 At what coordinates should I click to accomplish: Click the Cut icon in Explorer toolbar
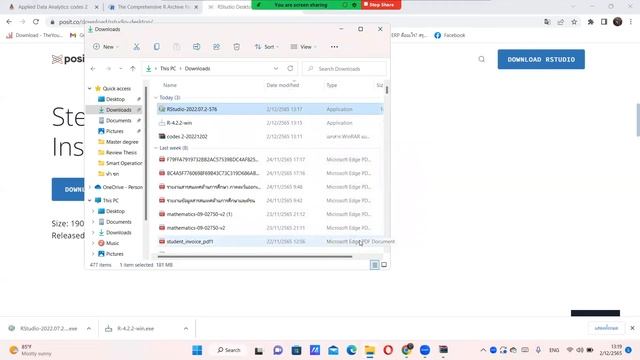[x=136, y=47]
